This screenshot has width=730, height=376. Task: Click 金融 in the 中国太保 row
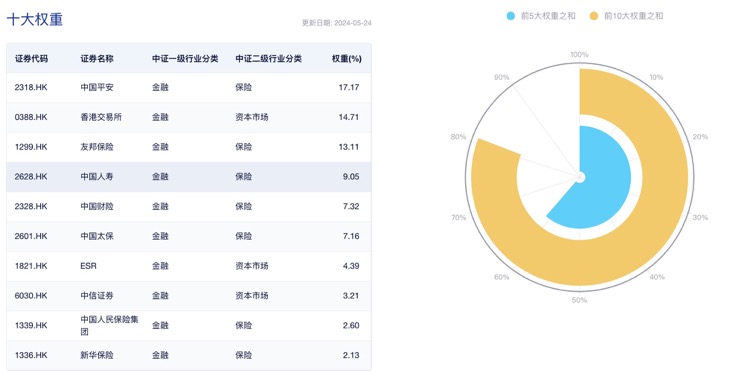pyautogui.click(x=160, y=236)
